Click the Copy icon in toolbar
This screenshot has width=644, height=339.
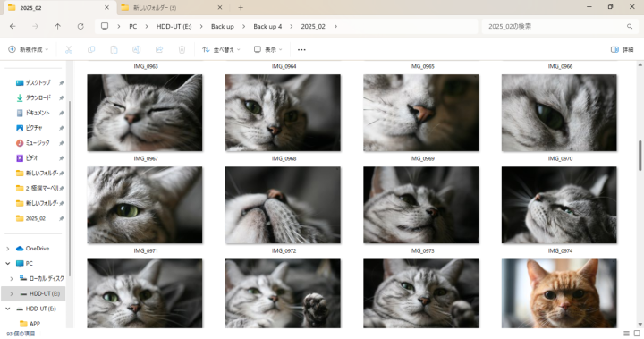pyautogui.click(x=91, y=50)
